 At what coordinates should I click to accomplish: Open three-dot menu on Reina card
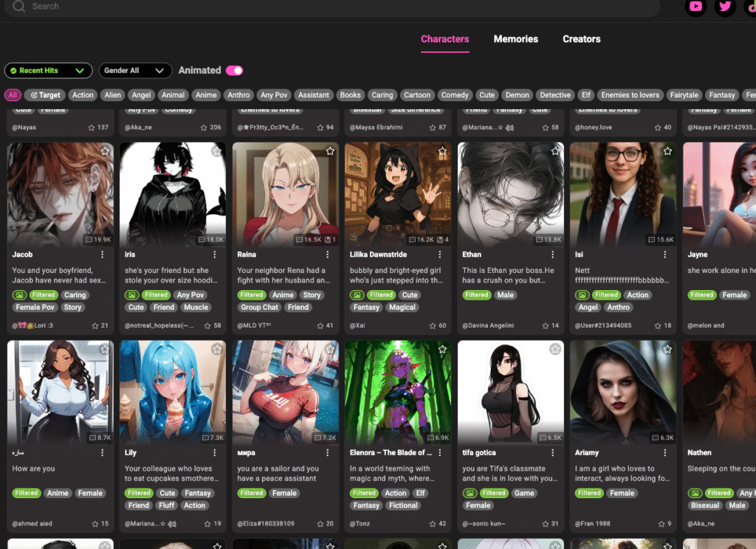click(327, 255)
